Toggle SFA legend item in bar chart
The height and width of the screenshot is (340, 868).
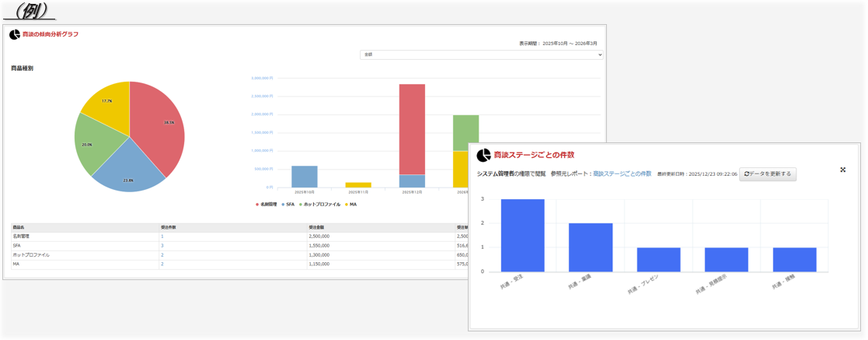coord(288,205)
